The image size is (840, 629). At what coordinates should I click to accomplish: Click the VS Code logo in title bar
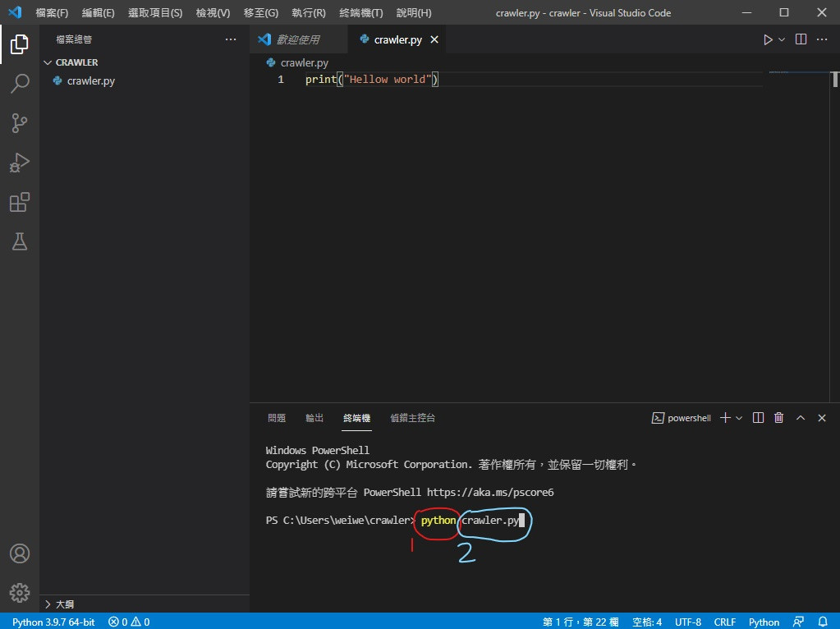tap(15, 12)
